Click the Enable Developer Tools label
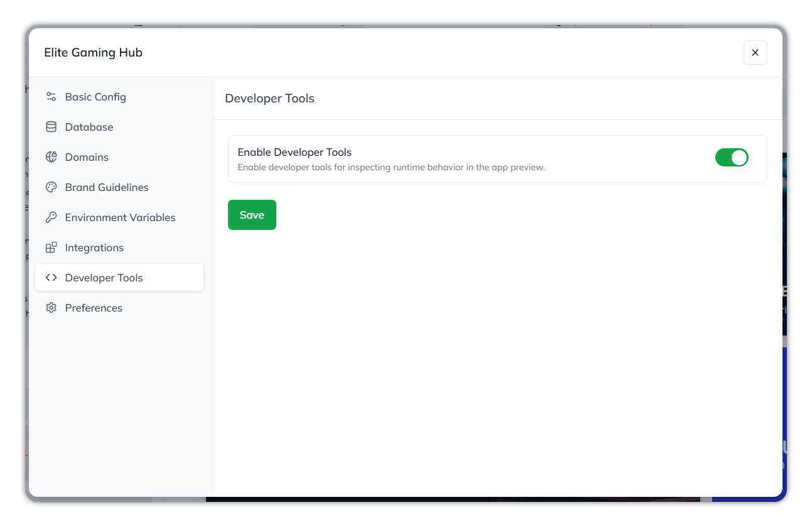The image size is (812, 527). [x=295, y=152]
